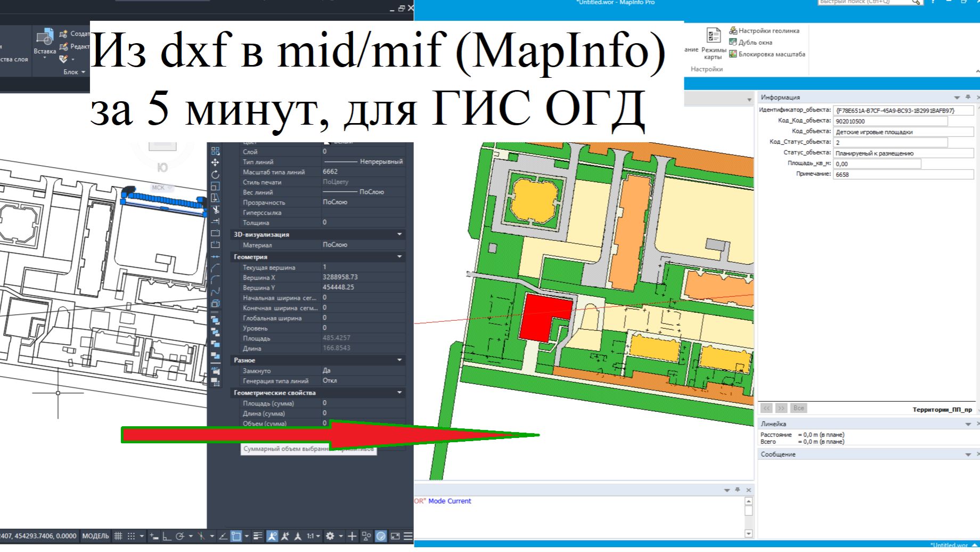Select the Extend tool in modify toolbar
Screen dimensions: 980x552
215,221
